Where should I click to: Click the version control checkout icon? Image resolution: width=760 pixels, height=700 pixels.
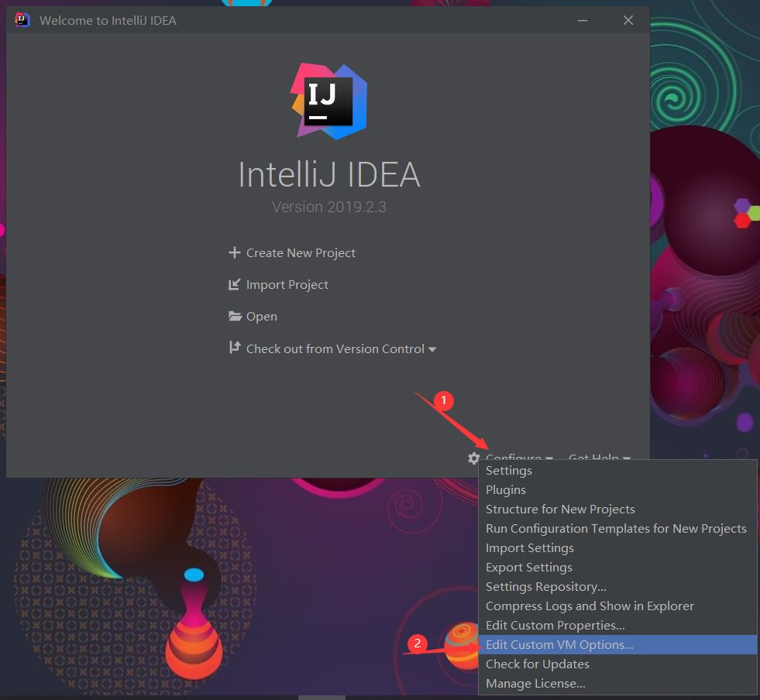(235, 348)
